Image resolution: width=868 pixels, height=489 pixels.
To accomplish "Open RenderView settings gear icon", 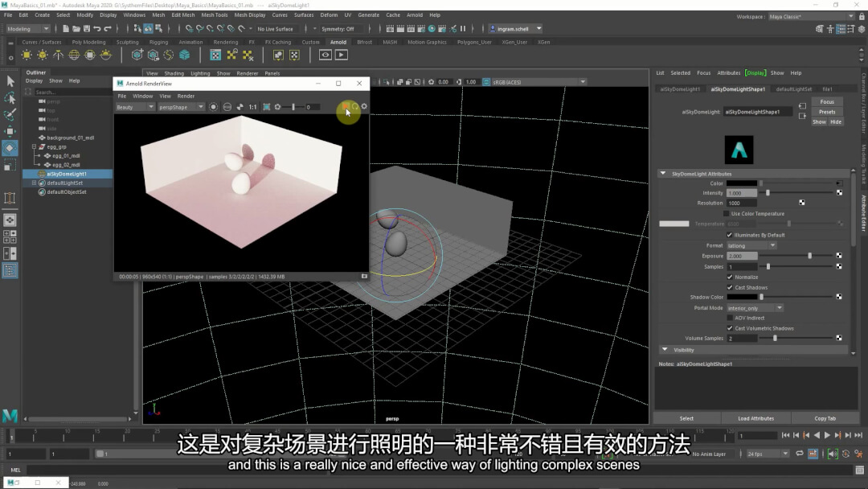I will pyautogui.click(x=364, y=106).
